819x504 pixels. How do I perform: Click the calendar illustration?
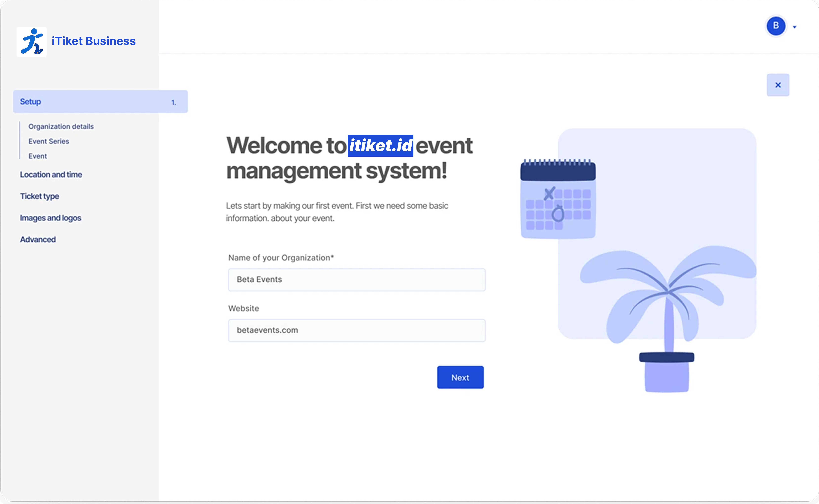558,199
